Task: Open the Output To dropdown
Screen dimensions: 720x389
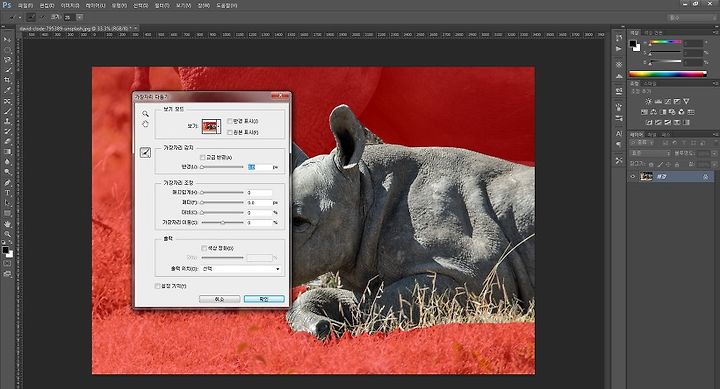Action: [x=241, y=269]
